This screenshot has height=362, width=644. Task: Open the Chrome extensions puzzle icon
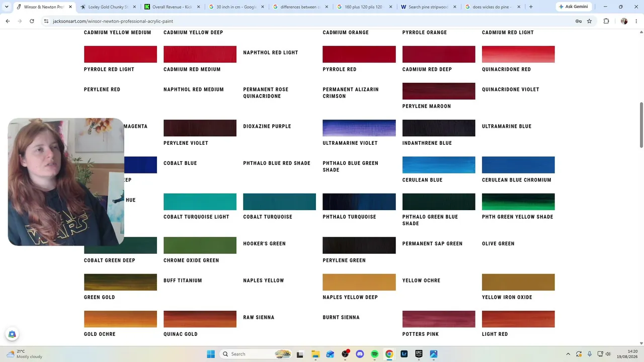click(606, 21)
